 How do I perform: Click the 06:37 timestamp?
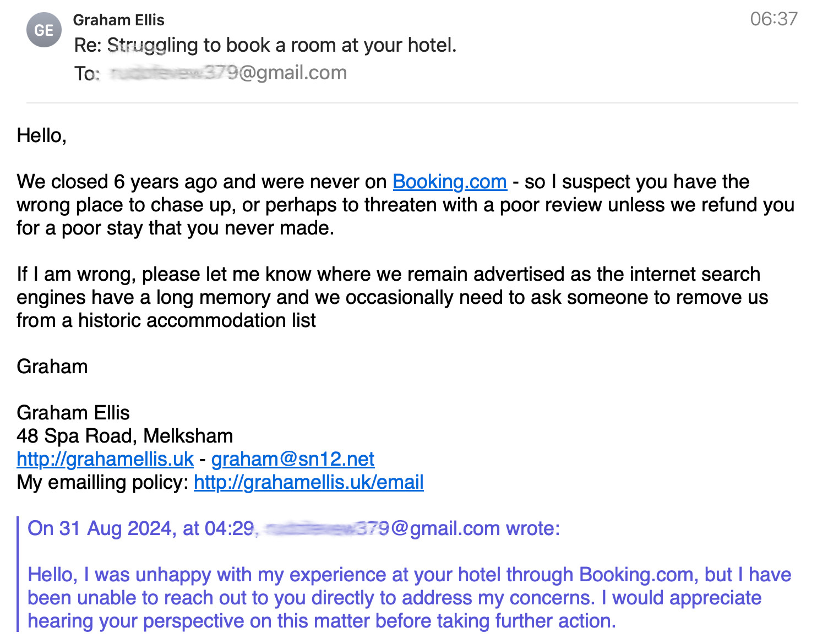773,19
